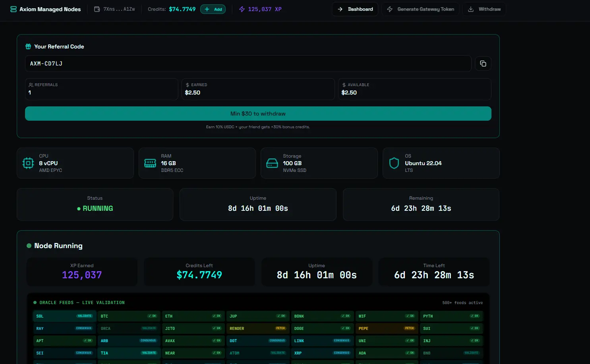Click the Ubuntu 22.04 OS text
The height and width of the screenshot is (364, 590).
pyautogui.click(x=423, y=163)
